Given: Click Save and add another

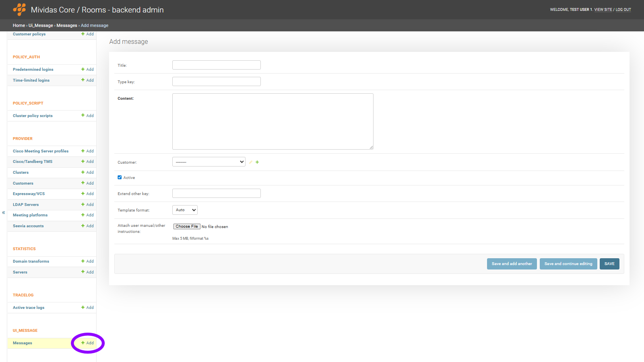Looking at the screenshot, I should 512,264.
